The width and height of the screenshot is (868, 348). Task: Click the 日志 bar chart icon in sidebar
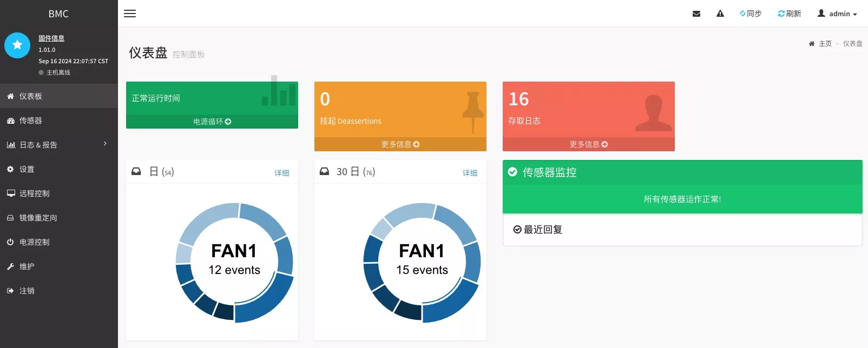tap(11, 145)
